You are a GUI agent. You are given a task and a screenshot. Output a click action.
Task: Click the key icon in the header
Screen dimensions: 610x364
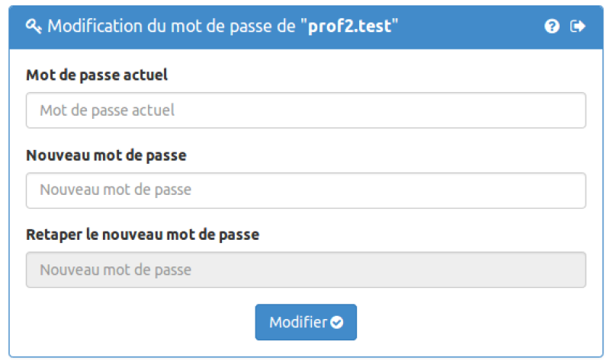tap(34, 27)
